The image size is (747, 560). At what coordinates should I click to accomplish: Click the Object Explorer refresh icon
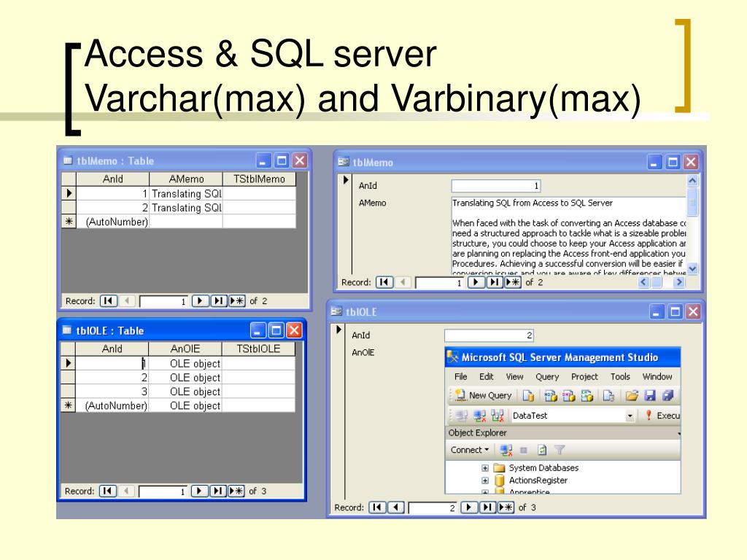coord(542,450)
